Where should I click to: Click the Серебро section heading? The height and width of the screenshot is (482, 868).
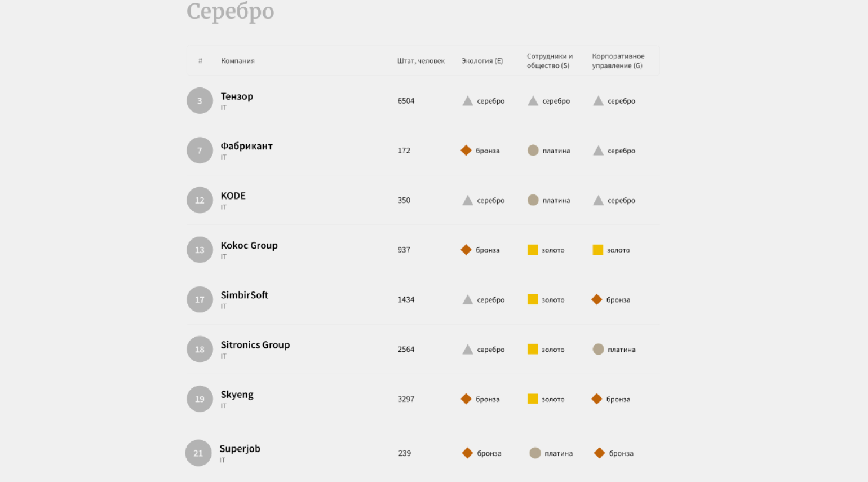click(230, 11)
